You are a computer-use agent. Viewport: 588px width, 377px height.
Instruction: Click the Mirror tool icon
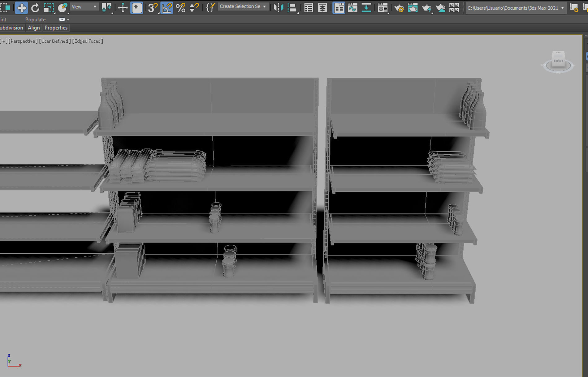pos(278,8)
